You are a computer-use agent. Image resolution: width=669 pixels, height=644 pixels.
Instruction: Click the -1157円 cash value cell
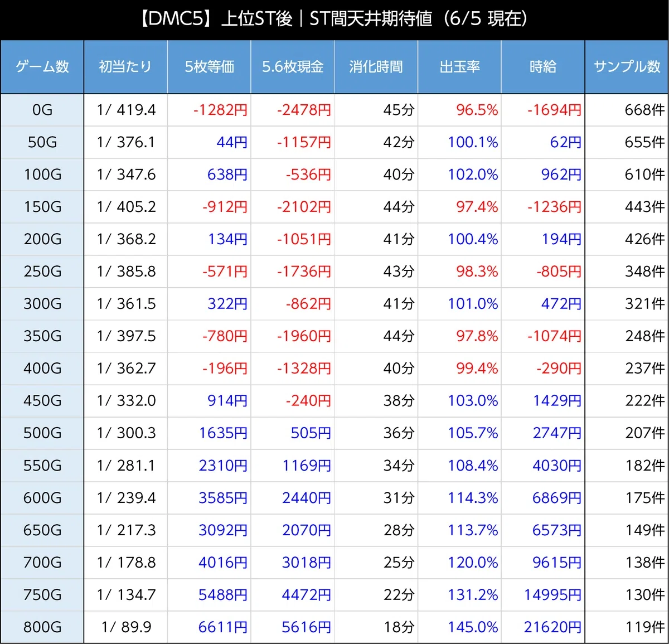click(293, 142)
